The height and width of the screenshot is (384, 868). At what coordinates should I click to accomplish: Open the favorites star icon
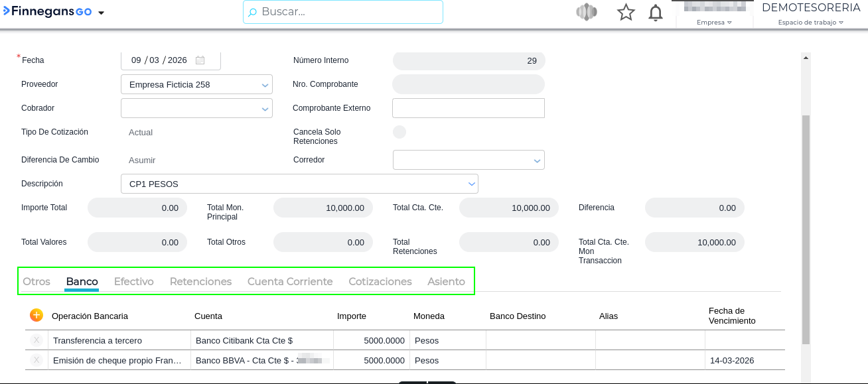[626, 13]
